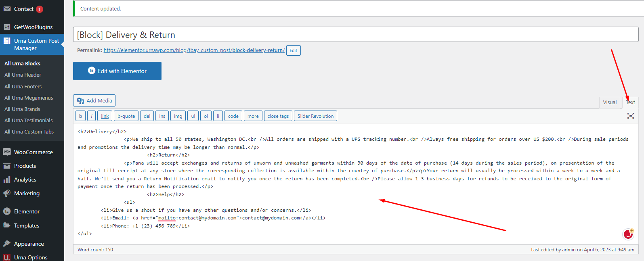This screenshot has height=261, width=644.
Task: Click the red Grammarly-style floating badge
Action: tap(628, 234)
